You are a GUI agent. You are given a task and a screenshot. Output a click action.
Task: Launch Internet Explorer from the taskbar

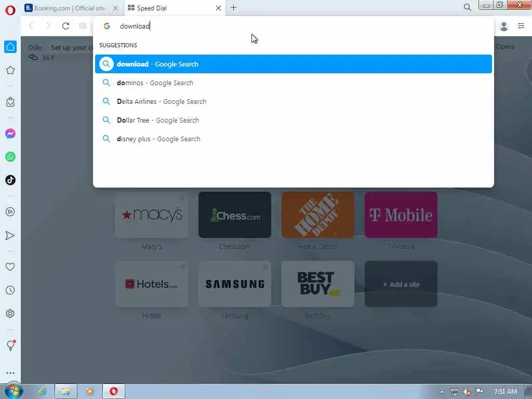point(42,391)
